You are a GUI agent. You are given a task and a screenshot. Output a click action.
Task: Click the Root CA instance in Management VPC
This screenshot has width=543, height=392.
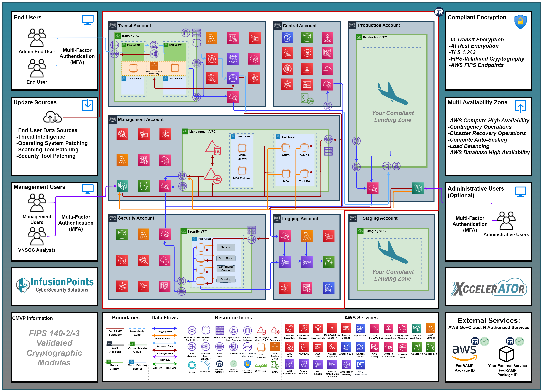click(304, 174)
